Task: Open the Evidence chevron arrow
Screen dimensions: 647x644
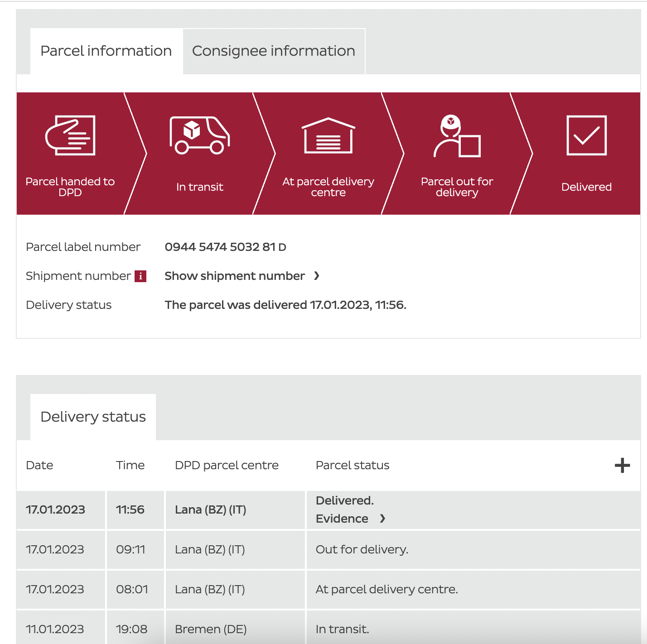Action: pos(382,519)
